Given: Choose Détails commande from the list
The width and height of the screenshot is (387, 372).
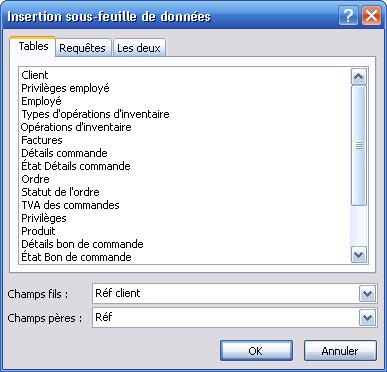Looking at the screenshot, I should pos(64,153).
